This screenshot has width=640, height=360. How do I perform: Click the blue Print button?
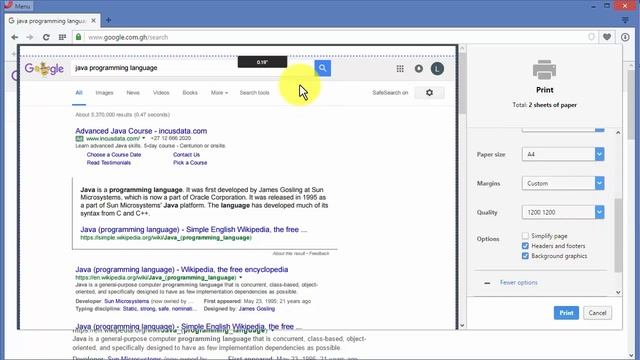(x=566, y=313)
